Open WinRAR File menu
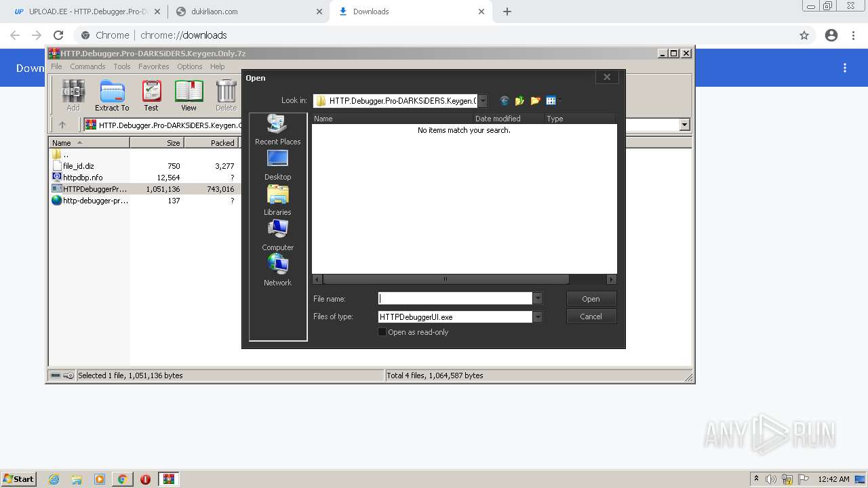Image resolution: width=868 pixels, height=488 pixels. click(56, 66)
